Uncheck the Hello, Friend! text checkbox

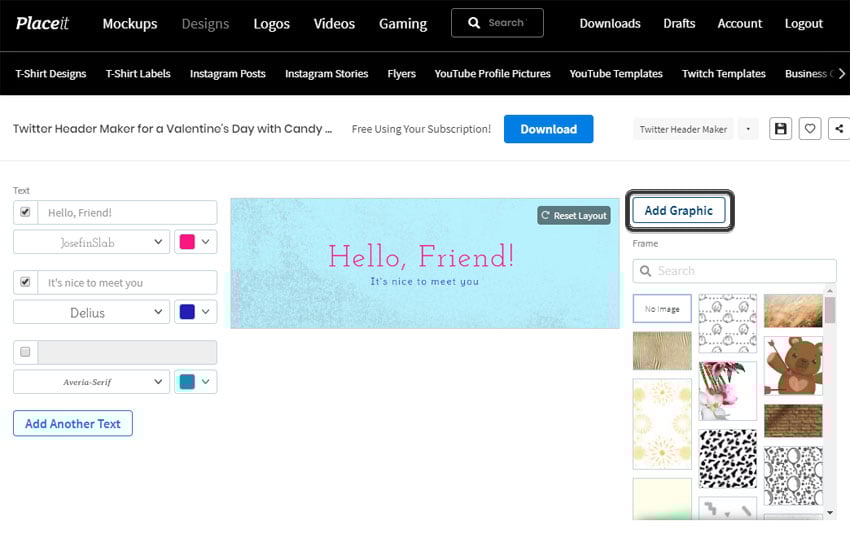click(25, 212)
